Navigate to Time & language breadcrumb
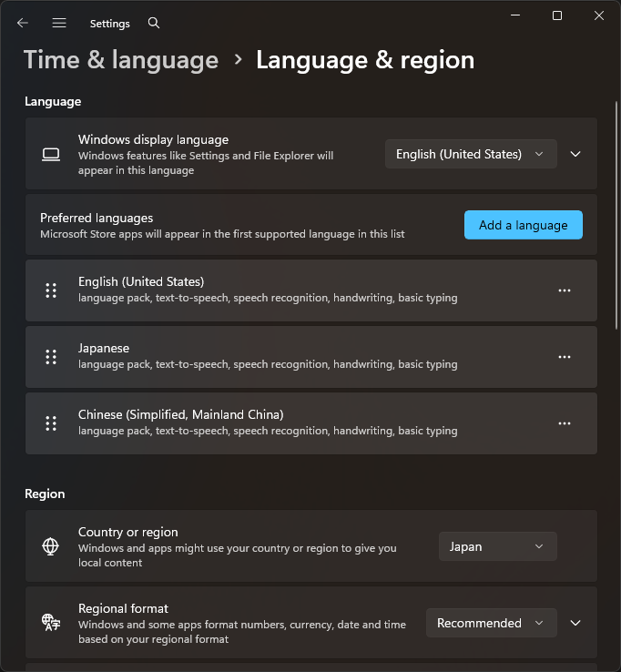621x672 pixels. coord(121,59)
